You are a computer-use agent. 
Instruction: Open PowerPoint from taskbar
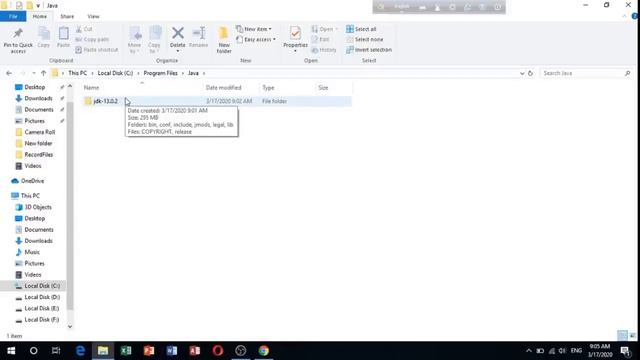[149, 351]
